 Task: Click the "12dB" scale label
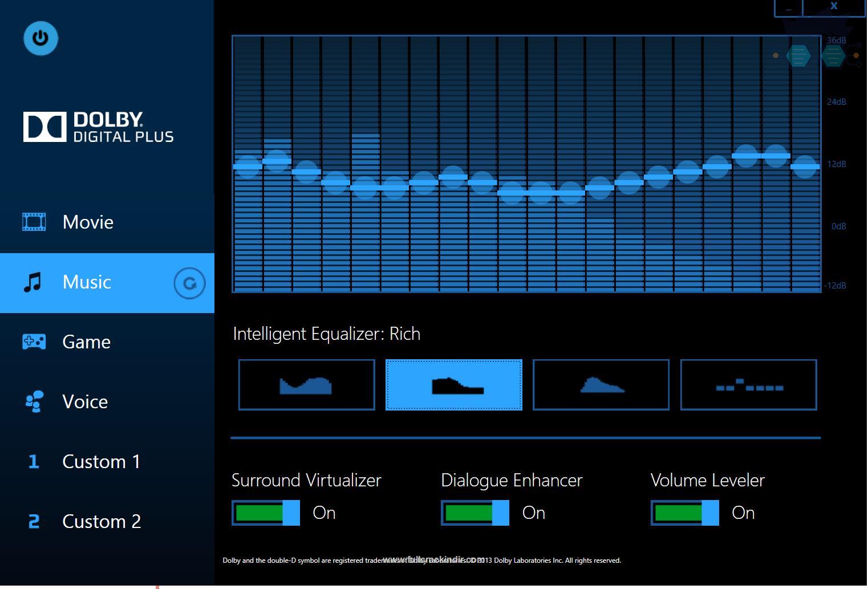837,164
